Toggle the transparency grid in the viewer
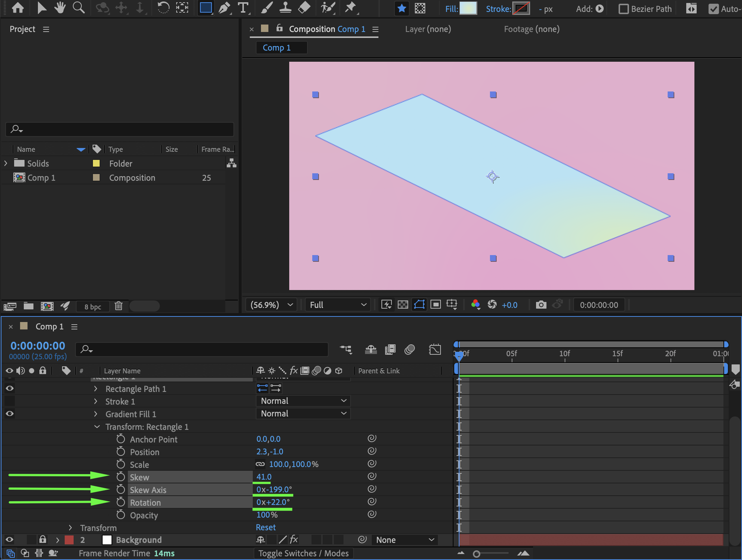This screenshot has height=560, width=742. [x=403, y=305]
